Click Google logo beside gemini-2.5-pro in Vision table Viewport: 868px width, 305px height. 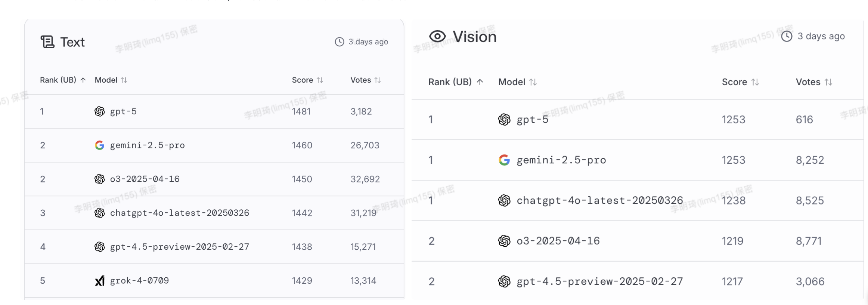point(504,160)
